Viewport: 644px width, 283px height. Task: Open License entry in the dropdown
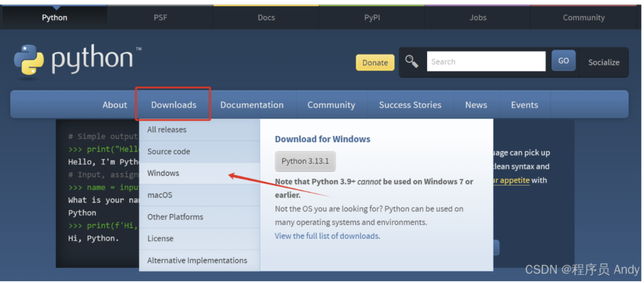(x=160, y=238)
